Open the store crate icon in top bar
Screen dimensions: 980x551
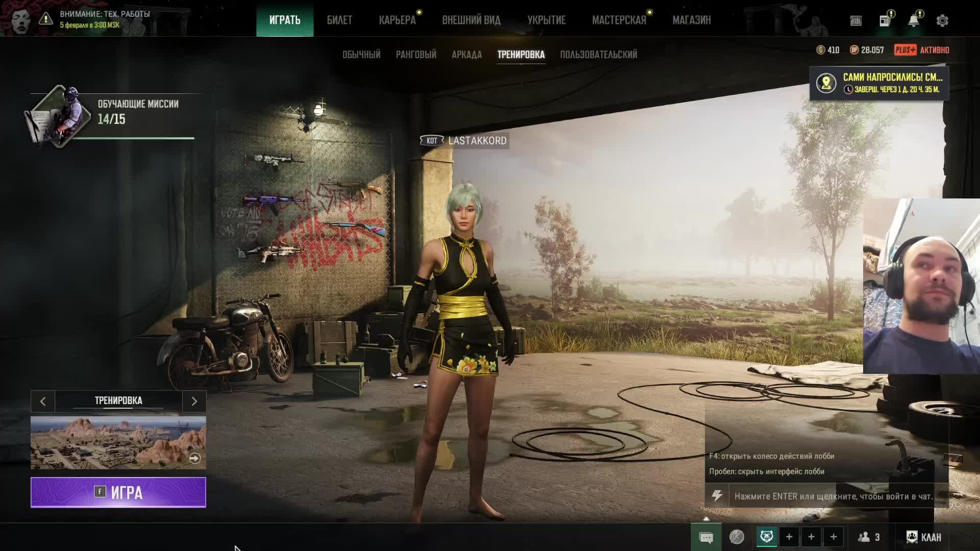click(856, 20)
